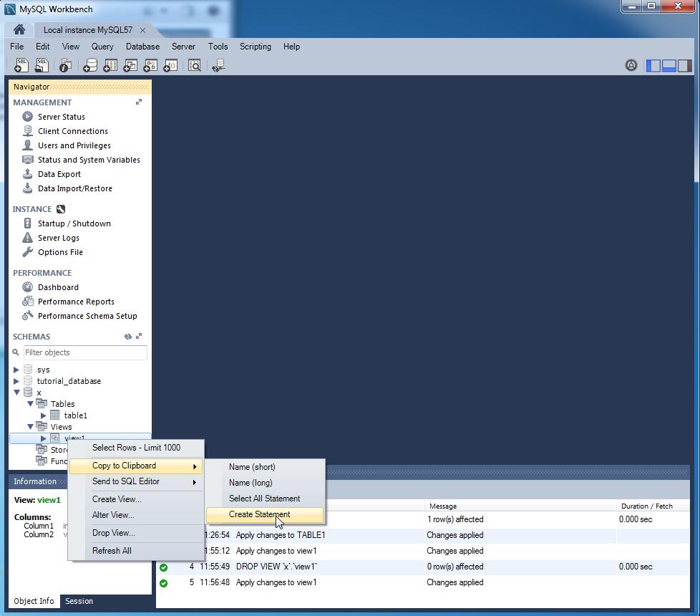Screen dimensions: 700x616
Task: Open Data Import/Restore
Action: pyautogui.click(x=75, y=188)
